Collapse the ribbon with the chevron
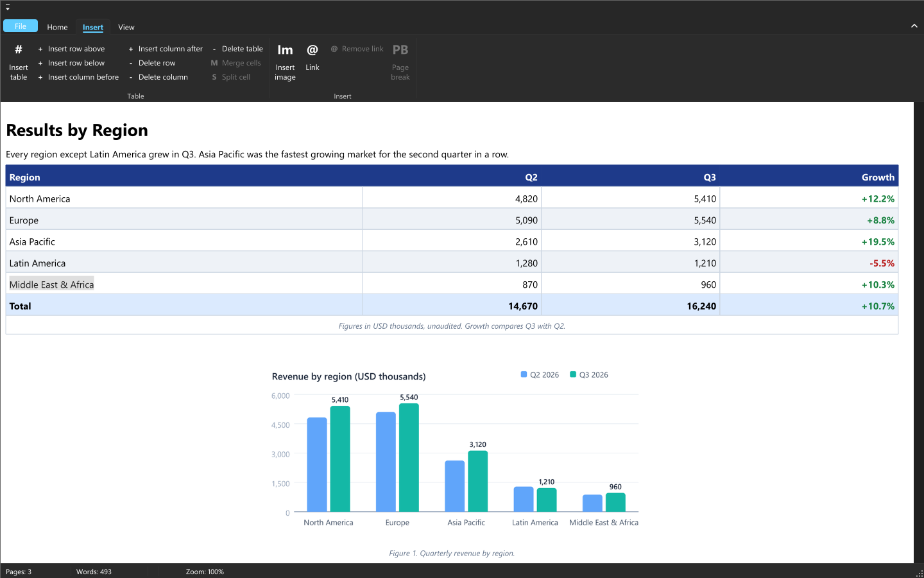 914,26
